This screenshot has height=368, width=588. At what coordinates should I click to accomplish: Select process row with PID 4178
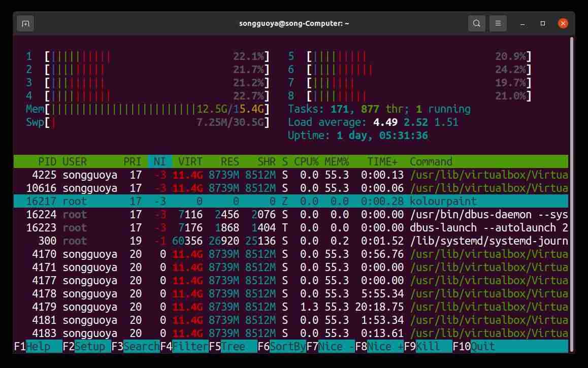coord(291,294)
